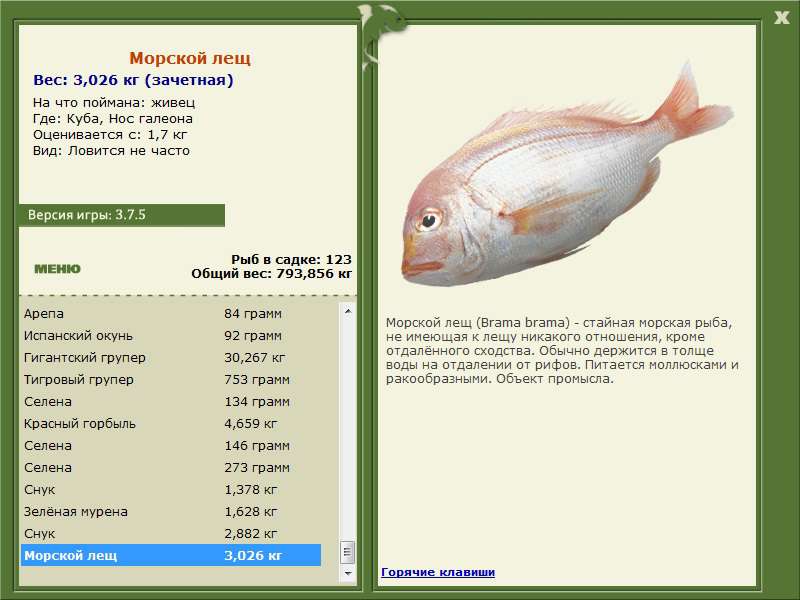Click the scrollbar up arrow
The height and width of the screenshot is (600, 800).
347,311
